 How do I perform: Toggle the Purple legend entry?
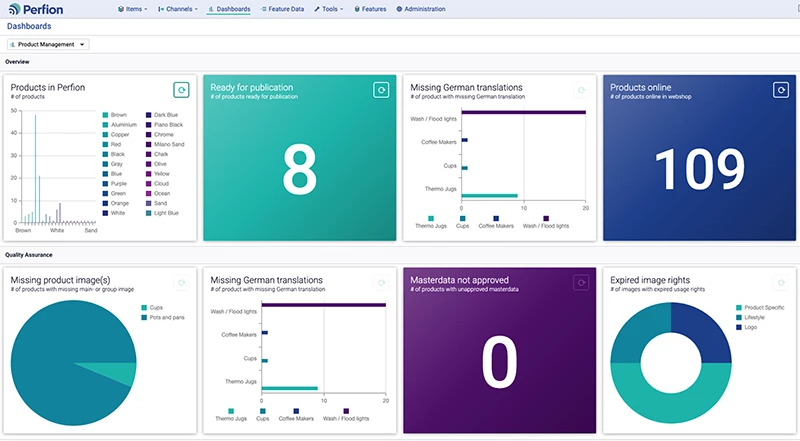115,184
